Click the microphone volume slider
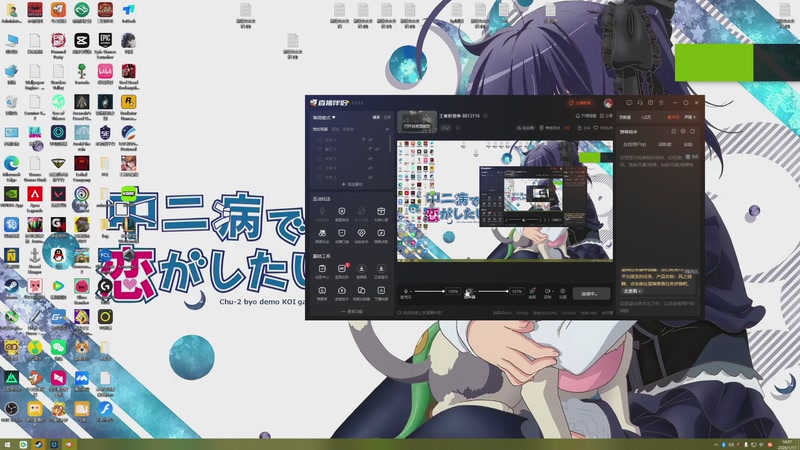Image resolution: width=800 pixels, height=450 pixels. tap(429, 291)
